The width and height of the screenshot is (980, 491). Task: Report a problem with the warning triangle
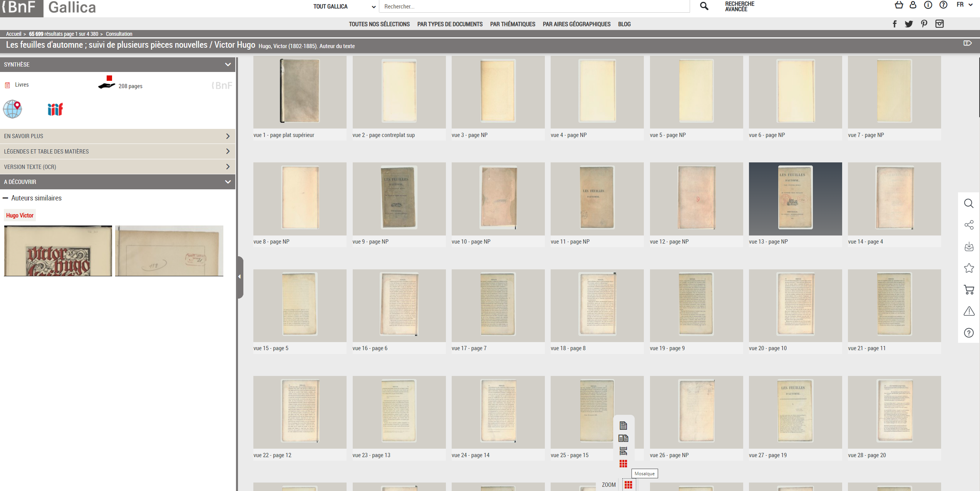(x=969, y=311)
